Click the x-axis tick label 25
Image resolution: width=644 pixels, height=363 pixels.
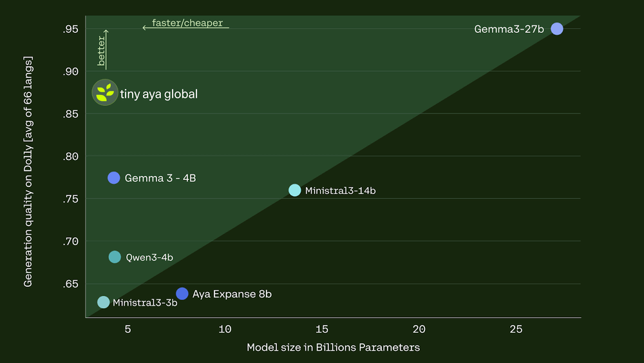point(516,329)
